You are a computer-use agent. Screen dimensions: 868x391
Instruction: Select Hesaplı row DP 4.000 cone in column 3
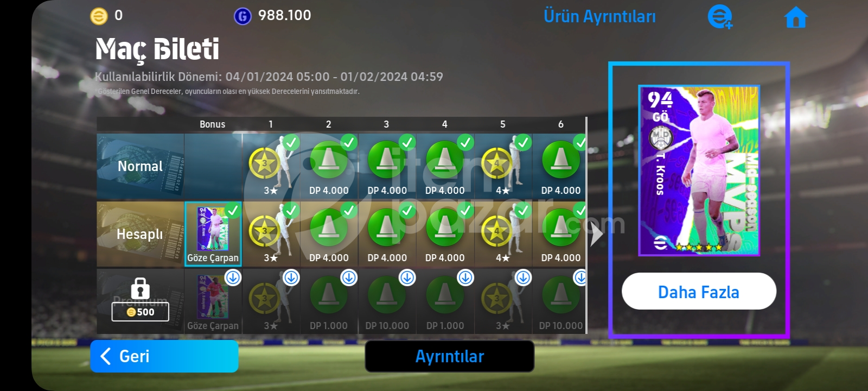coord(387,235)
